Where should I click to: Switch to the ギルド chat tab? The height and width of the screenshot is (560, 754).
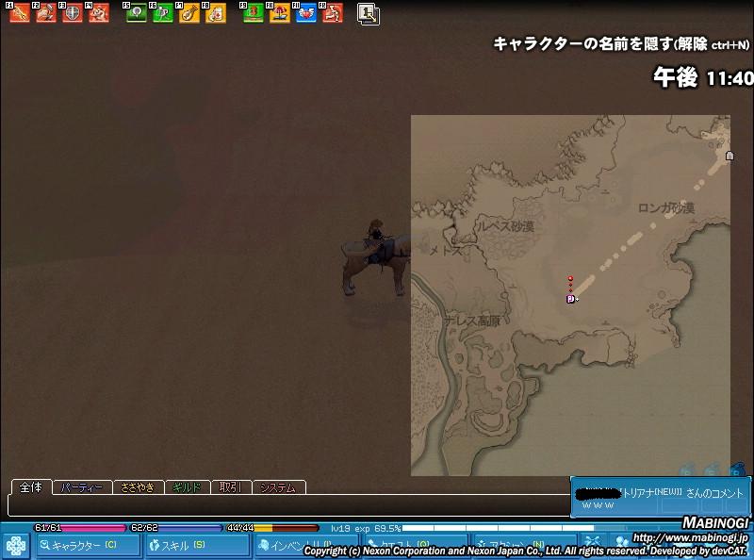click(x=188, y=487)
